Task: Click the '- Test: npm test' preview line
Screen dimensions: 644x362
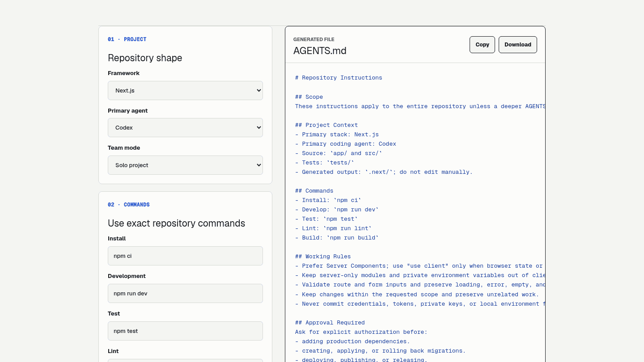Action: coord(326,219)
